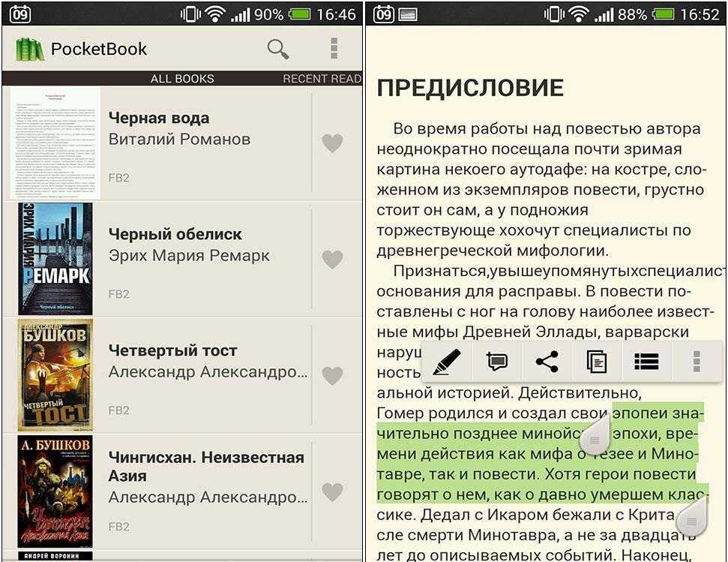
Task: Switch to the ALL BOOKS tab
Action: tap(182, 79)
